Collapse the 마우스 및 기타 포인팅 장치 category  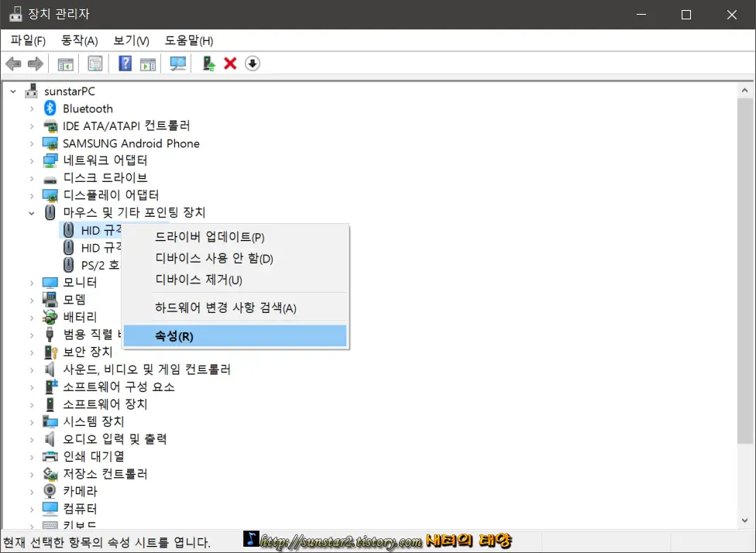click(32, 212)
